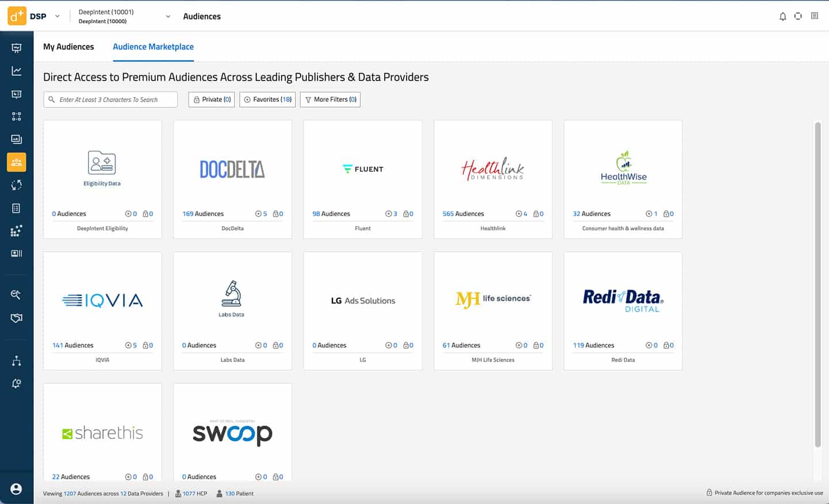Click the 141 Audiences link on IQVIA

click(x=73, y=345)
